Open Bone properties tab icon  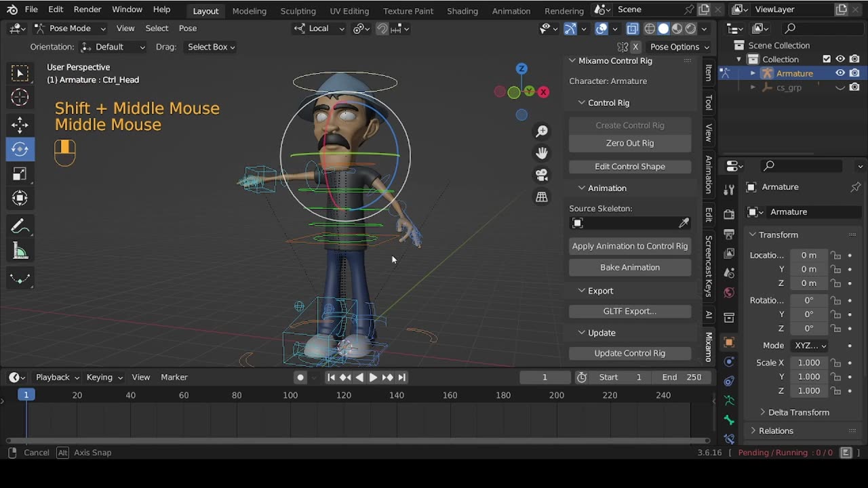729,420
